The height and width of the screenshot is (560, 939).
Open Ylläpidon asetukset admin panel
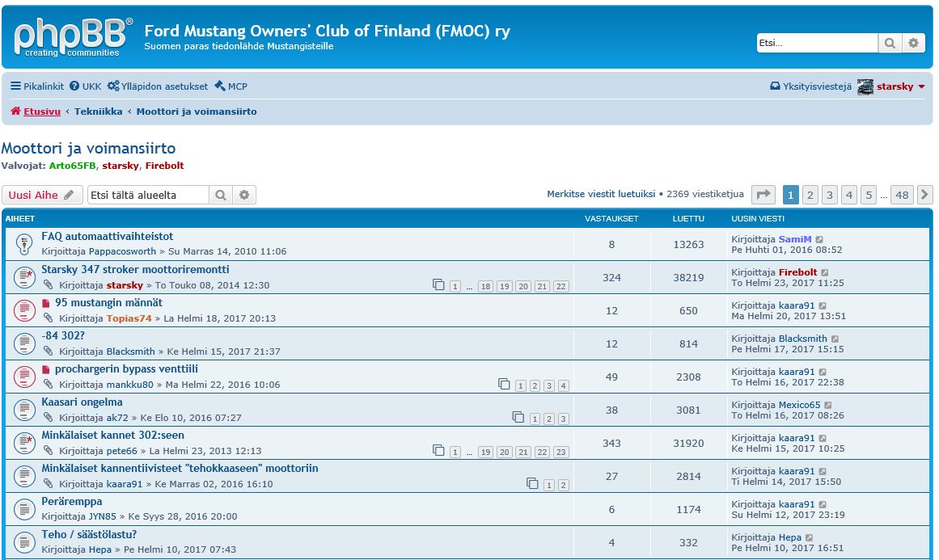tap(158, 86)
